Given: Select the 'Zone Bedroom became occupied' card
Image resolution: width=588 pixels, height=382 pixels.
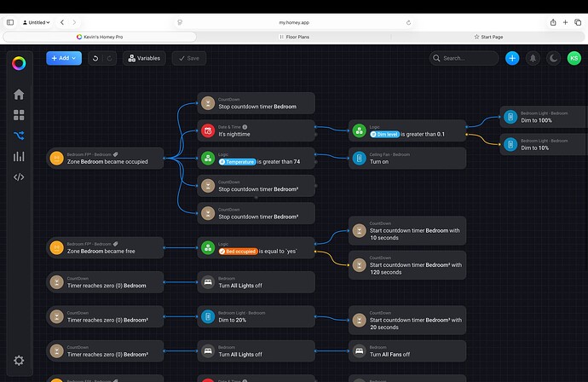Looking at the screenshot, I should tap(106, 157).
